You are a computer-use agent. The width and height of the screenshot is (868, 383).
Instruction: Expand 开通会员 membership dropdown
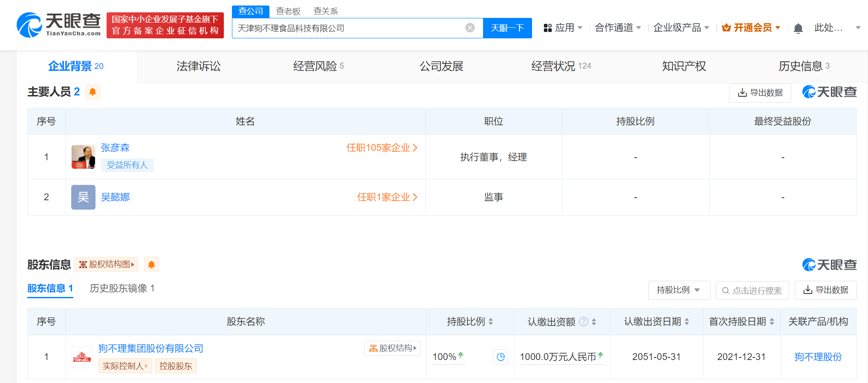pyautogui.click(x=751, y=28)
